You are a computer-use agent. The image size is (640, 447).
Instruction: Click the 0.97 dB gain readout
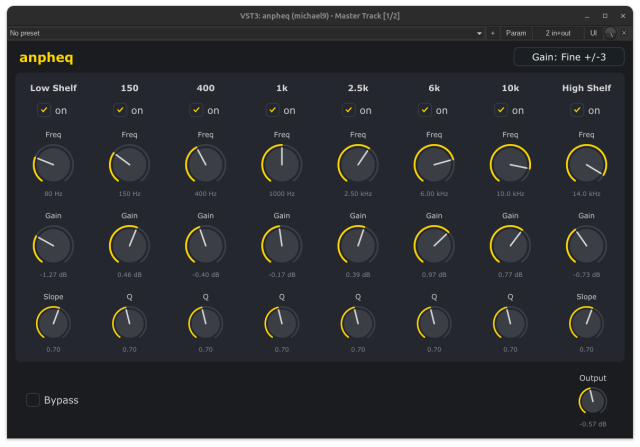pos(434,275)
